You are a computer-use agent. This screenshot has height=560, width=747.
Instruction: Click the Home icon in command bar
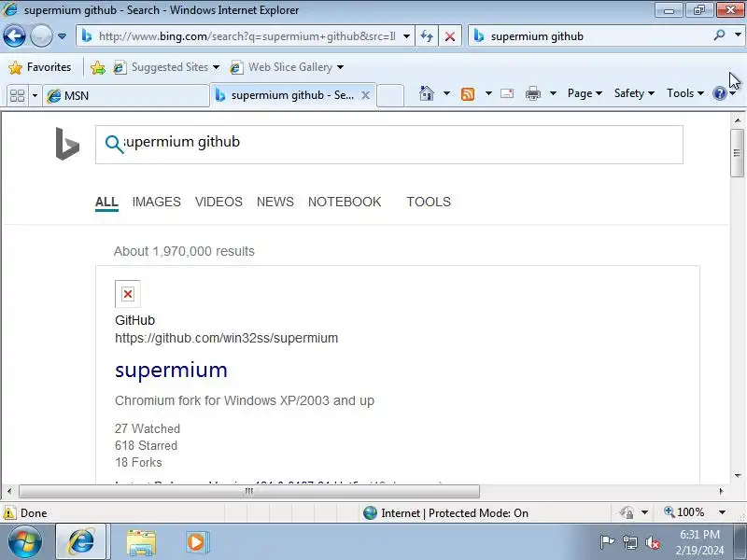427,93
